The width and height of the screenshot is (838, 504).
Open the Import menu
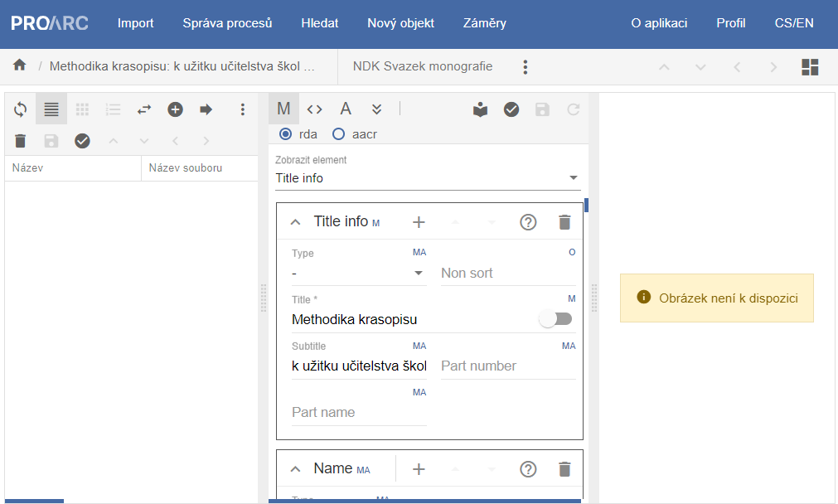tap(135, 23)
